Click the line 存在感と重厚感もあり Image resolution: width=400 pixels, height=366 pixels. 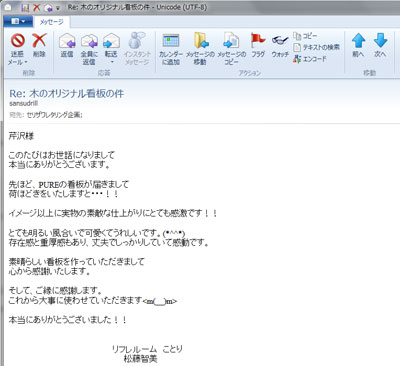click(109, 242)
